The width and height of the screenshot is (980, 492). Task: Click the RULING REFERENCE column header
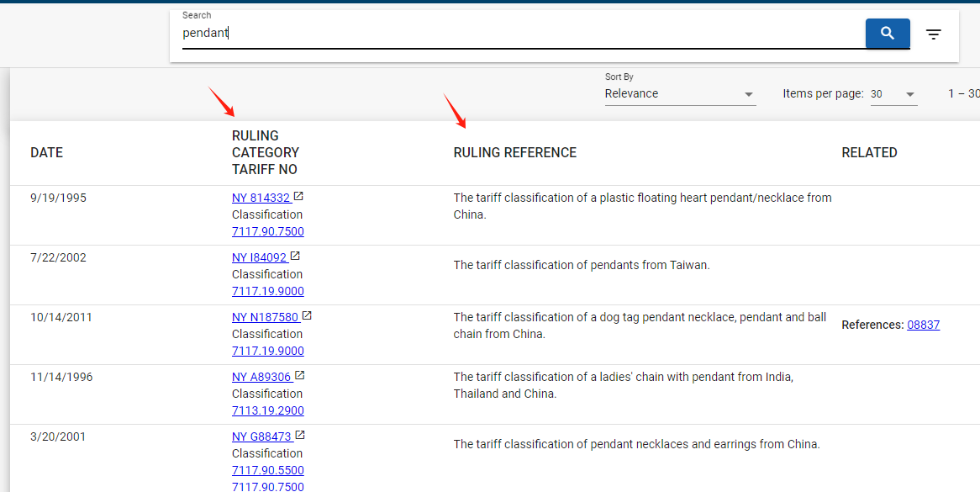tap(515, 152)
